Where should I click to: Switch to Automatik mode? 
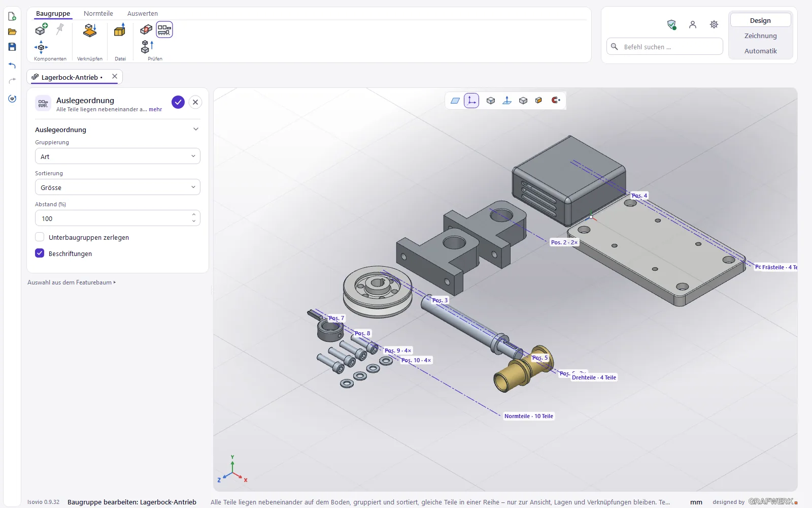pos(760,51)
